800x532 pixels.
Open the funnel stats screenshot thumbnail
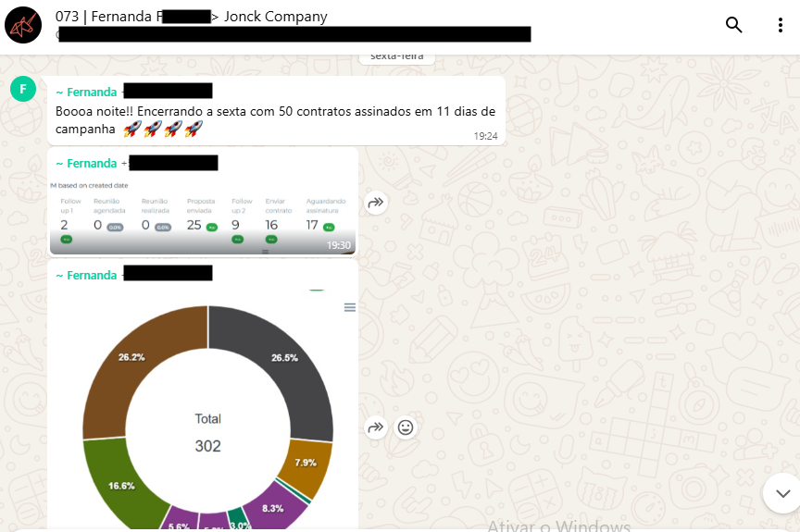(x=203, y=217)
